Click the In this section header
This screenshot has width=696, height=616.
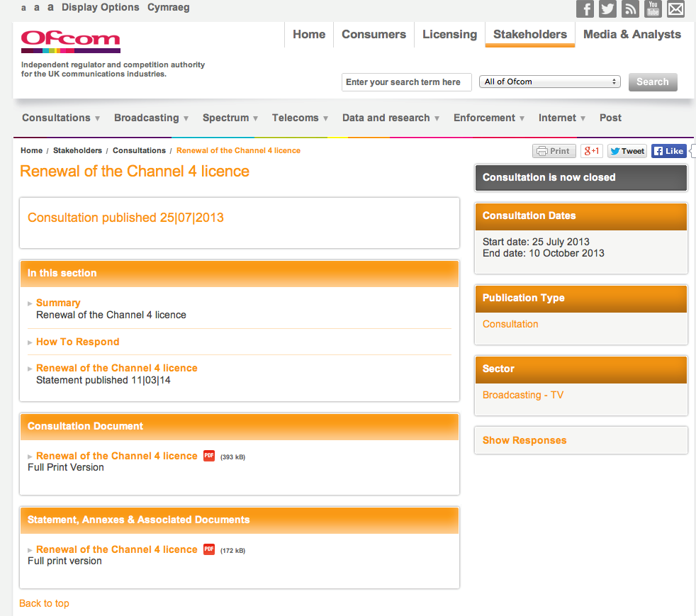[x=240, y=274]
